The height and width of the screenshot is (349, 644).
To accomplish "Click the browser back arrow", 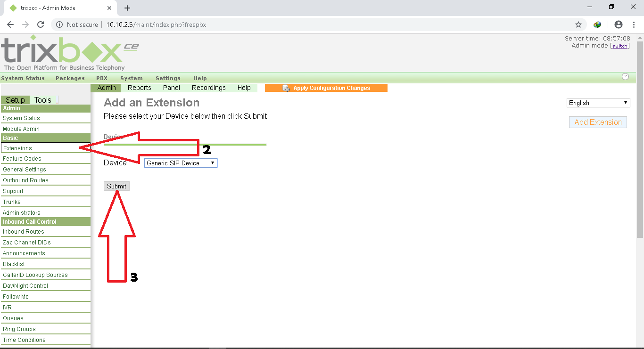I will coord(10,24).
